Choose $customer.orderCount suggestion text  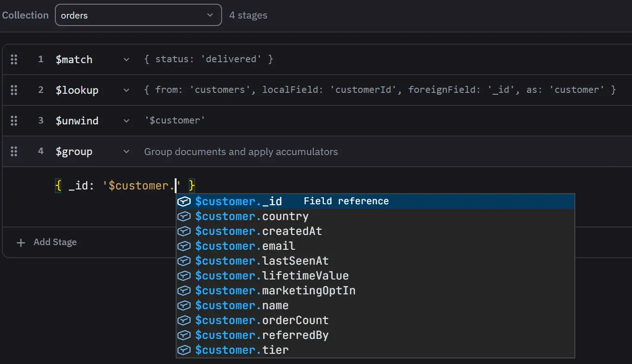tap(262, 320)
